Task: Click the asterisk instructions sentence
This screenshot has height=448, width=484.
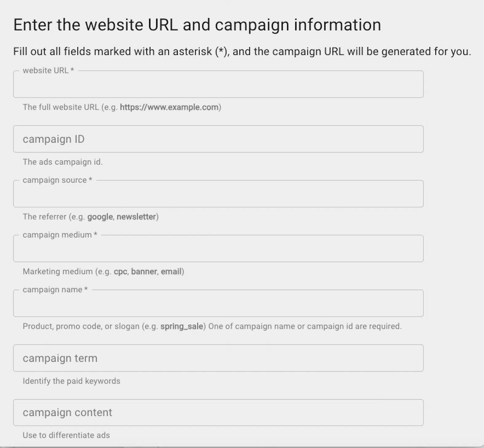Action: pos(242,51)
